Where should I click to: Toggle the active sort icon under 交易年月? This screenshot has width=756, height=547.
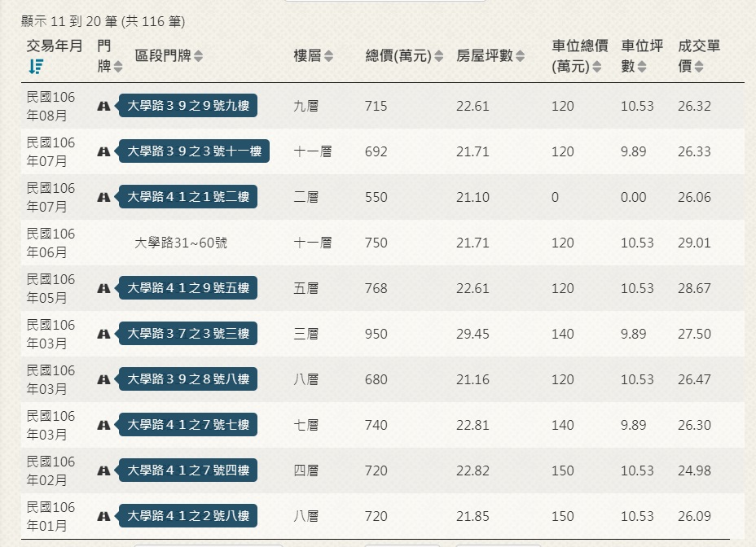click(x=35, y=67)
